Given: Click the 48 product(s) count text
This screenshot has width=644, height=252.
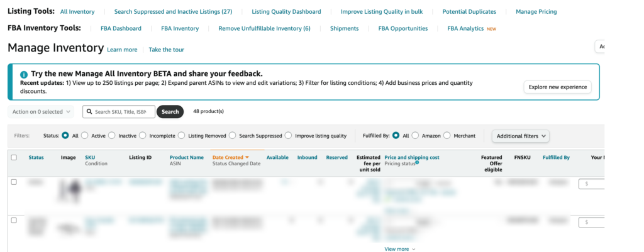Looking at the screenshot, I should tap(208, 111).
